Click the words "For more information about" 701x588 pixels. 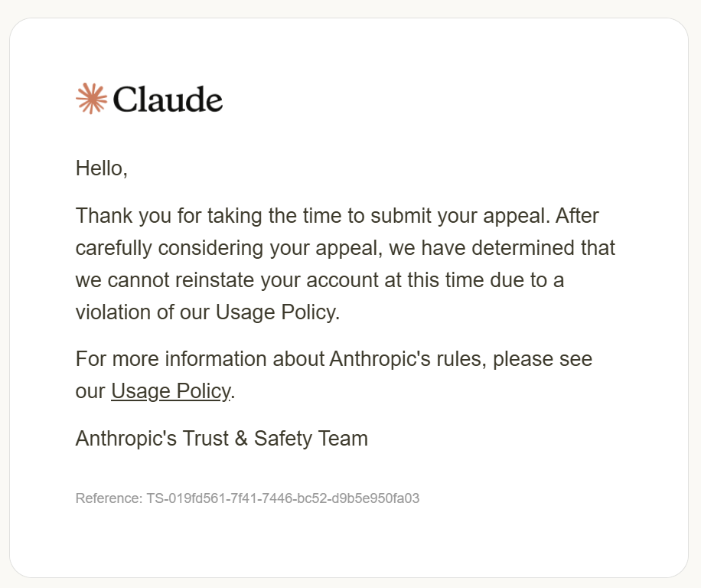[x=200, y=358]
